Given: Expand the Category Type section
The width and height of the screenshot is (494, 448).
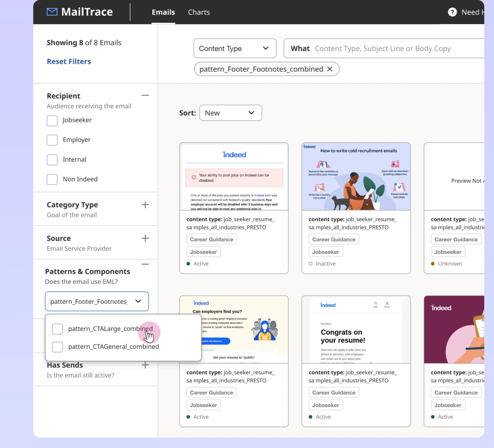Looking at the screenshot, I should tap(145, 205).
